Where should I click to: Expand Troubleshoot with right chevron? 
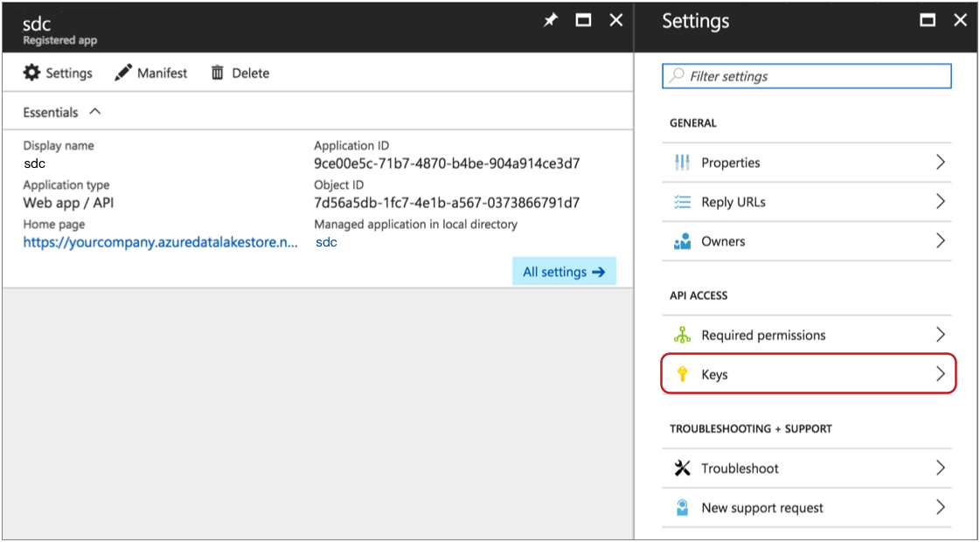(x=941, y=469)
